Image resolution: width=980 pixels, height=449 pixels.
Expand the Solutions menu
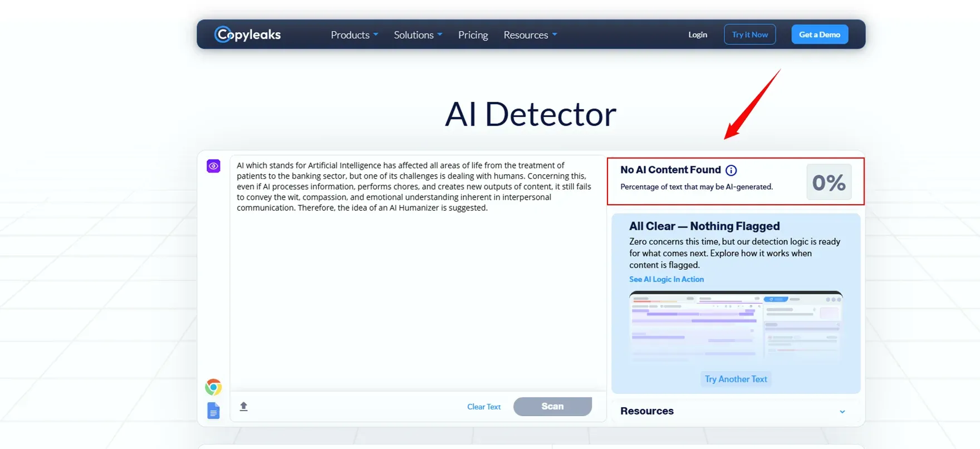(x=418, y=34)
